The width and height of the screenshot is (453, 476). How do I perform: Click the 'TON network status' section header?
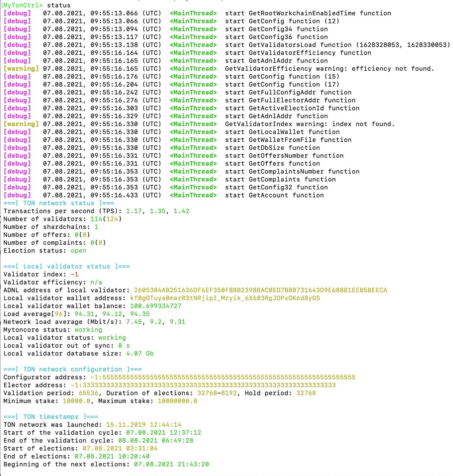click(59, 203)
